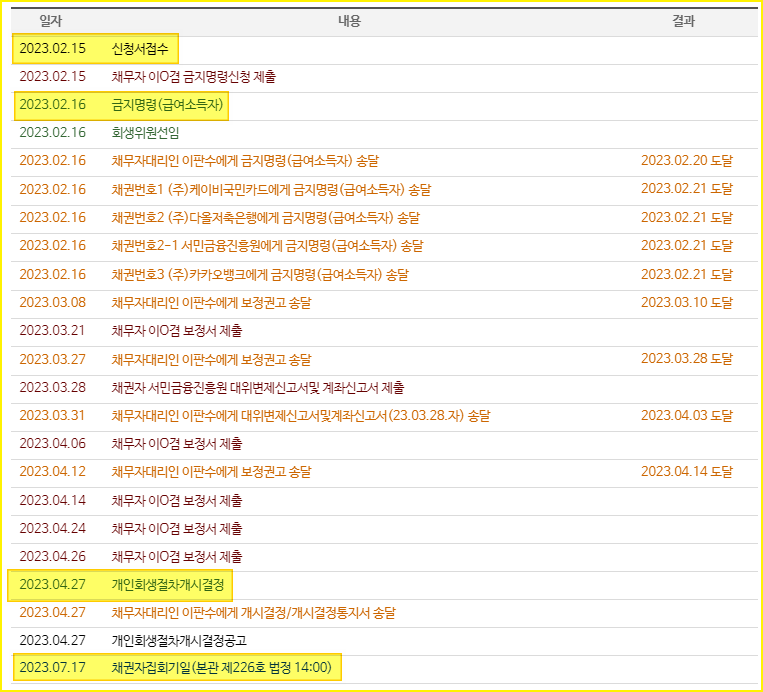Select '채무자 이O겸 금지명령신청 제출' row text

tap(194, 76)
